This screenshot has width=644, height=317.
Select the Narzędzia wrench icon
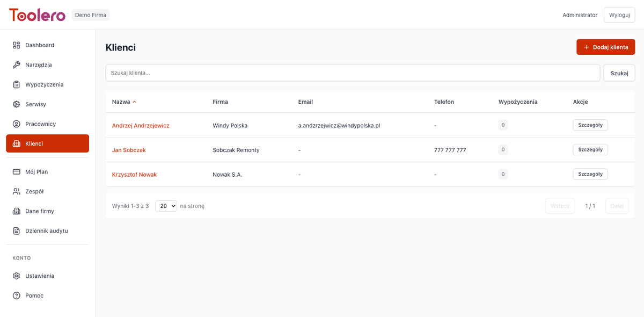click(x=16, y=64)
